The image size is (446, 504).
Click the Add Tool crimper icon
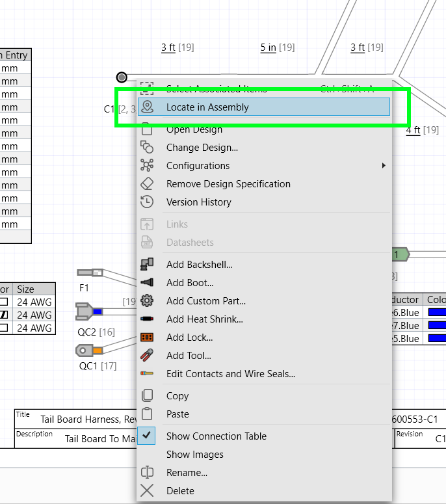coord(147,356)
